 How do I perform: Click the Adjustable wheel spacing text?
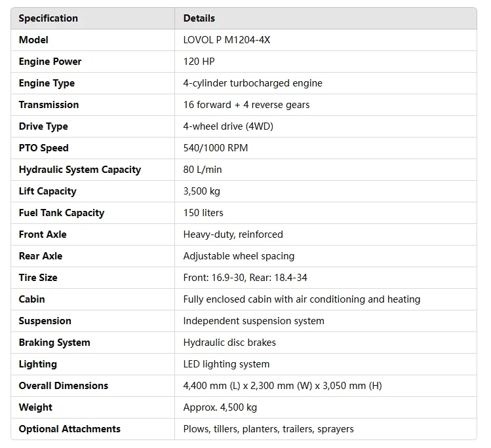click(x=239, y=256)
